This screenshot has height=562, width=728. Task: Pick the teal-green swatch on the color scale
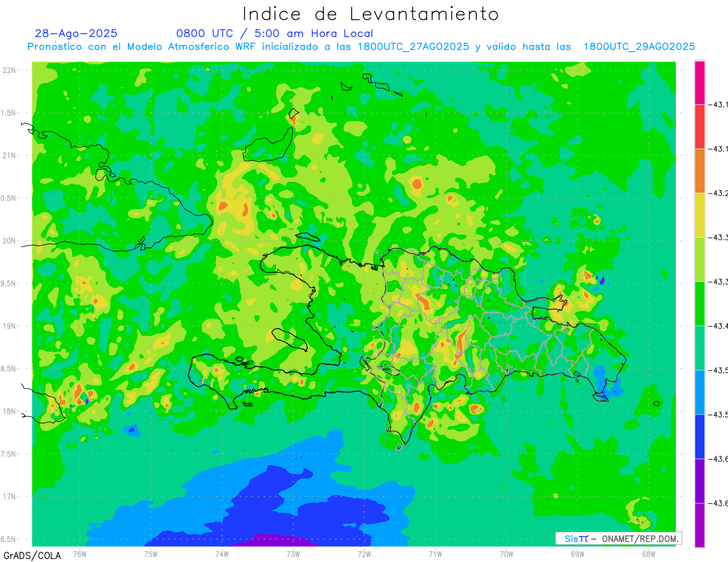(x=699, y=348)
